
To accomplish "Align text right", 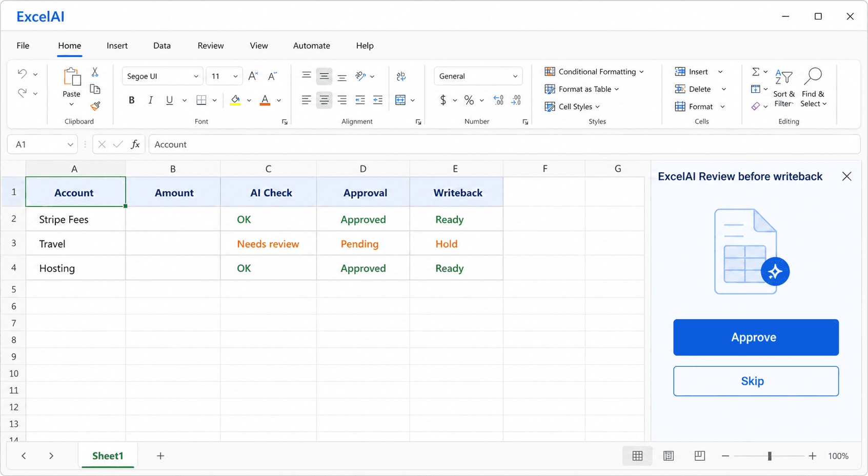I will click(342, 100).
